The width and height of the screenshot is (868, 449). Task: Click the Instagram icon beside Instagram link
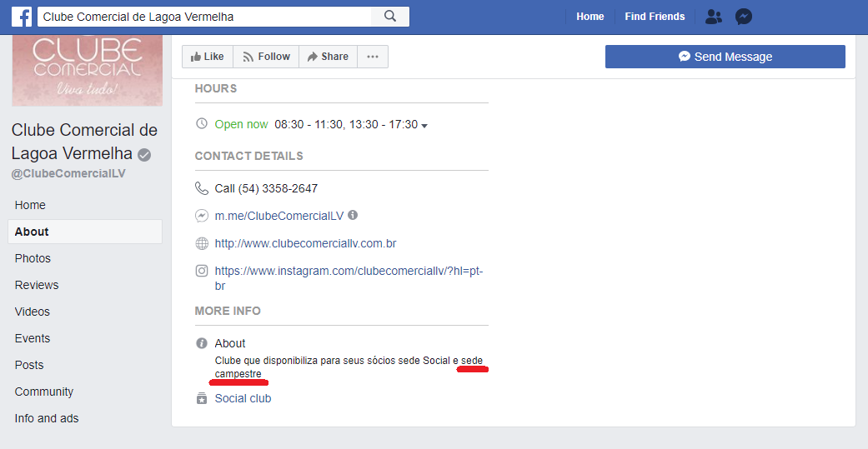tap(202, 271)
